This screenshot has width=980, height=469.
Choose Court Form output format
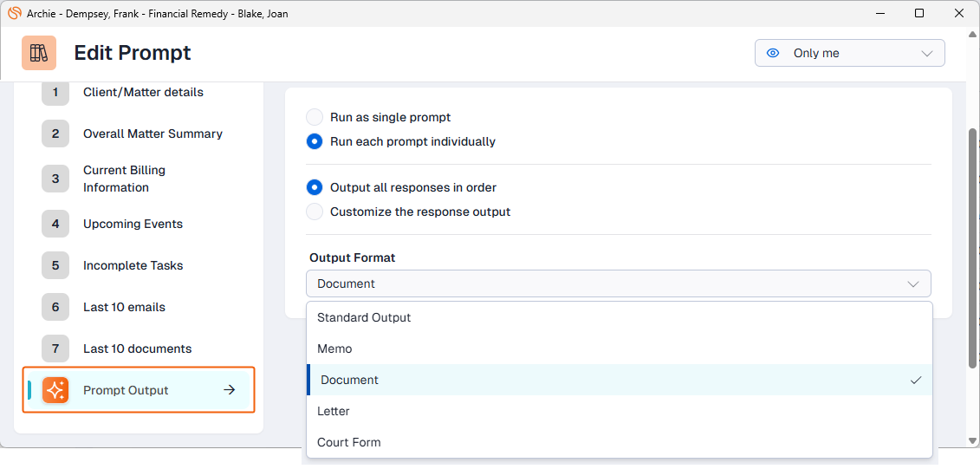pyautogui.click(x=348, y=442)
